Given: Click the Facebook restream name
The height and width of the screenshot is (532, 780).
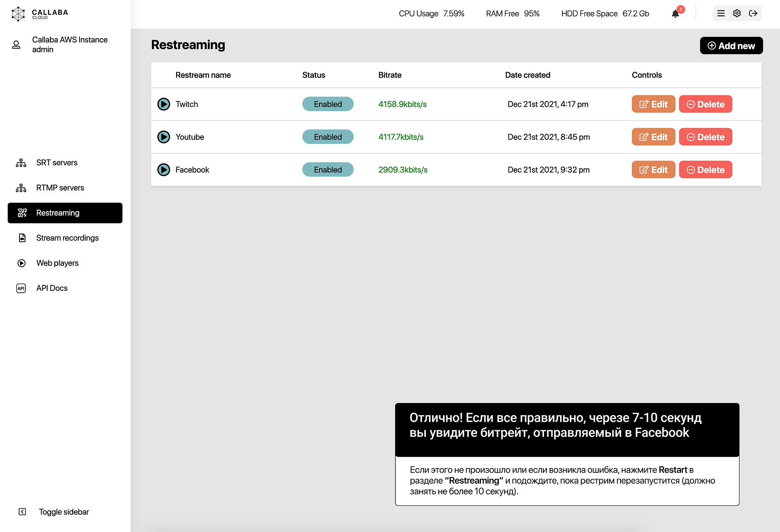Looking at the screenshot, I should [x=192, y=170].
